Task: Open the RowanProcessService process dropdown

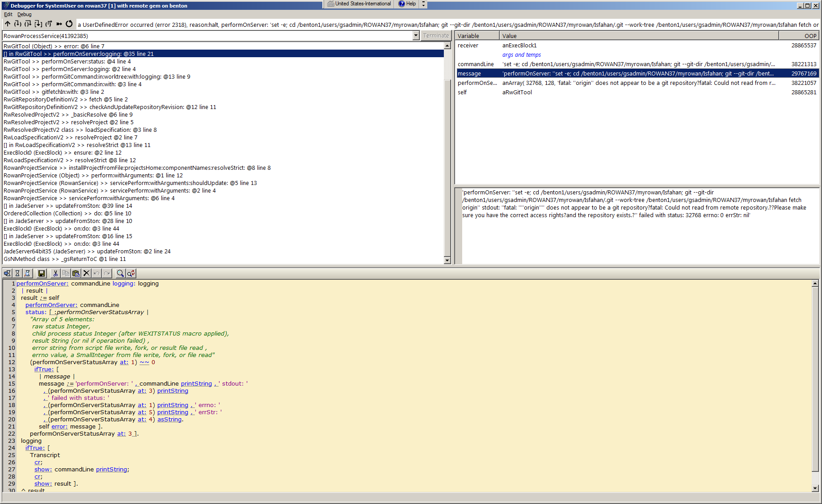Action: [x=416, y=36]
